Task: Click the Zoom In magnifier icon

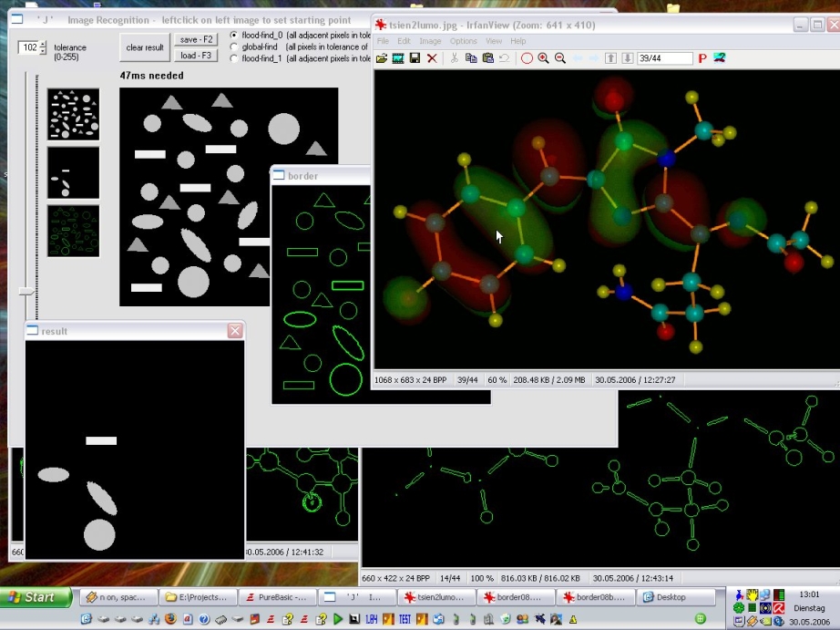Action: pyautogui.click(x=543, y=58)
